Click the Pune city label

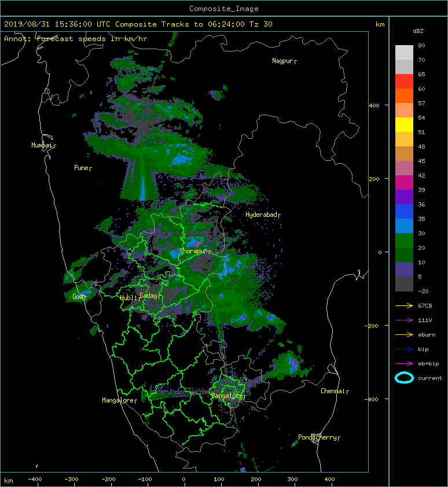point(81,168)
